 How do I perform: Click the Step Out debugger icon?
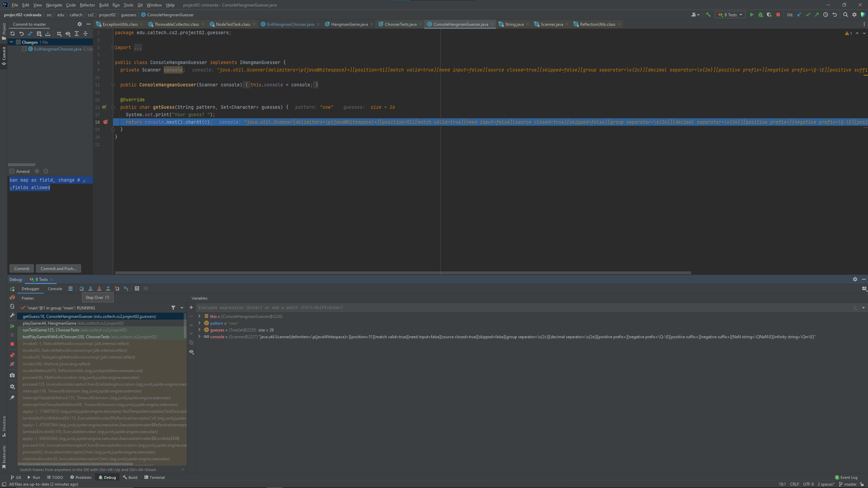pyautogui.click(x=108, y=288)
